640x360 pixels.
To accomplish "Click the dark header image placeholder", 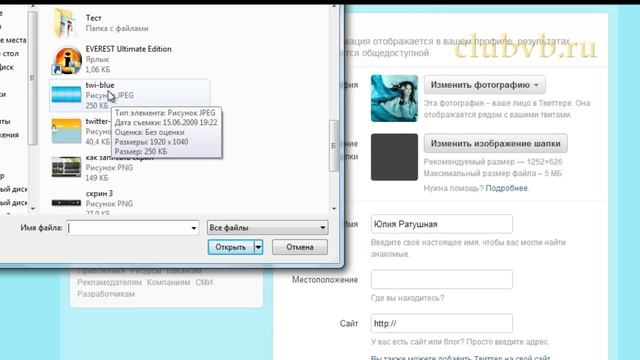I will (x=394, y=157).
